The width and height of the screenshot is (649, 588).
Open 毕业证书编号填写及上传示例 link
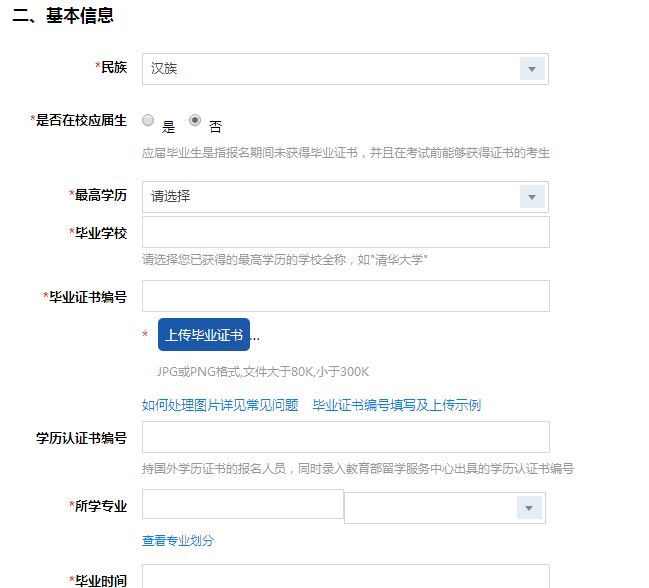(397, 405)
